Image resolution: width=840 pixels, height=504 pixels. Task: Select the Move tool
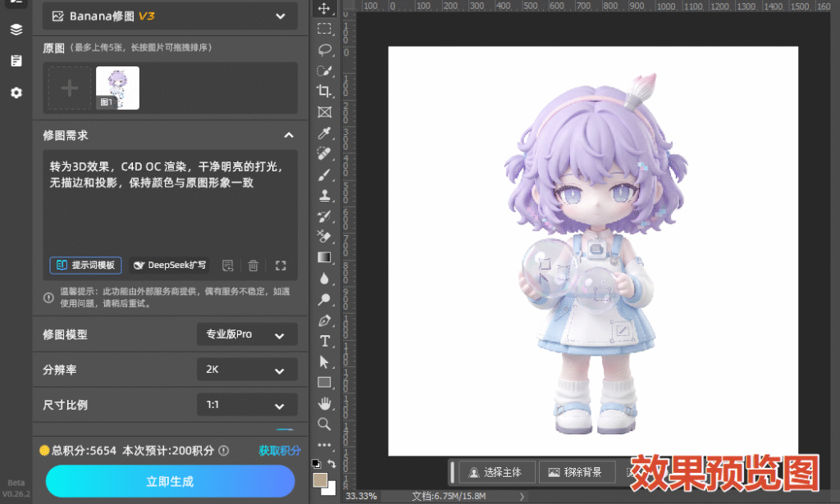324,8
